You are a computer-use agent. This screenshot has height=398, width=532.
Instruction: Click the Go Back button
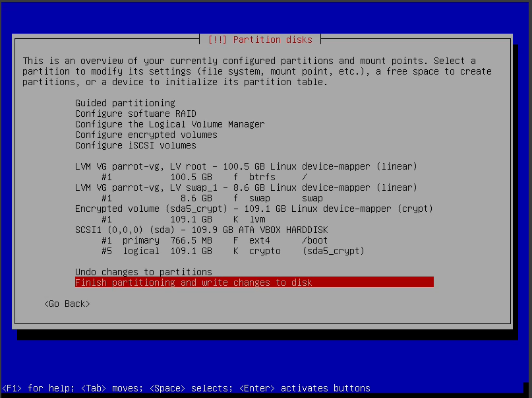pyautogui.click(x=67, y=304)
